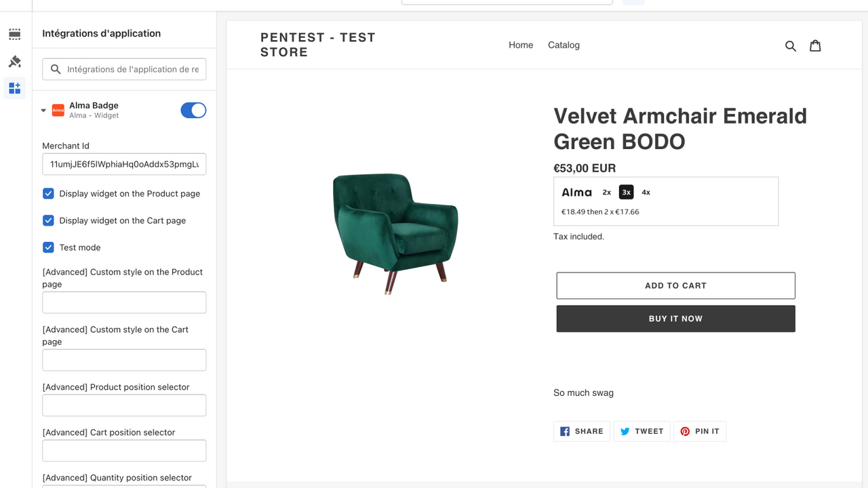Select the 2x Alma installment option
This screenshot has width=868, height=488.
coord(606,192)
